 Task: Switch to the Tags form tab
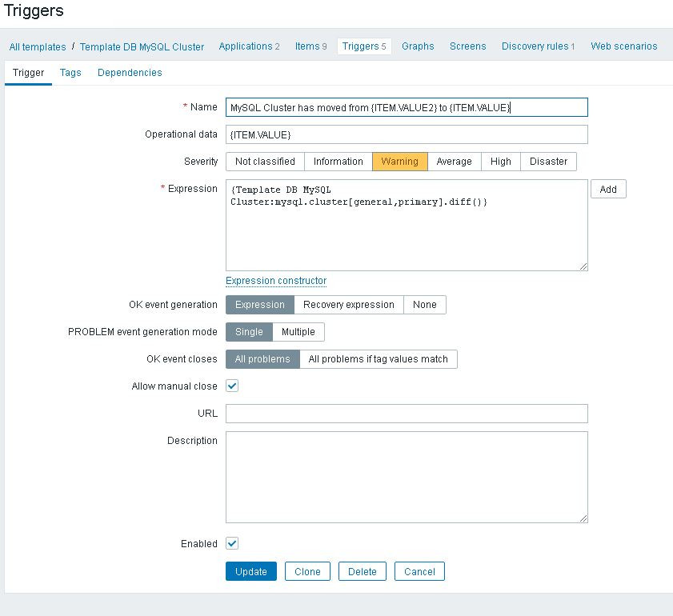click(70, 73)
